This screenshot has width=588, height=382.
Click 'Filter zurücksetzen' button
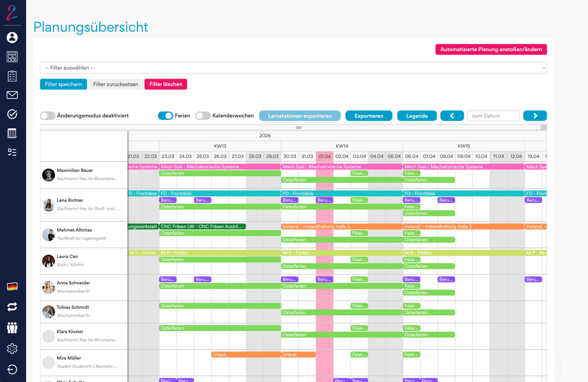pos(116,84)
